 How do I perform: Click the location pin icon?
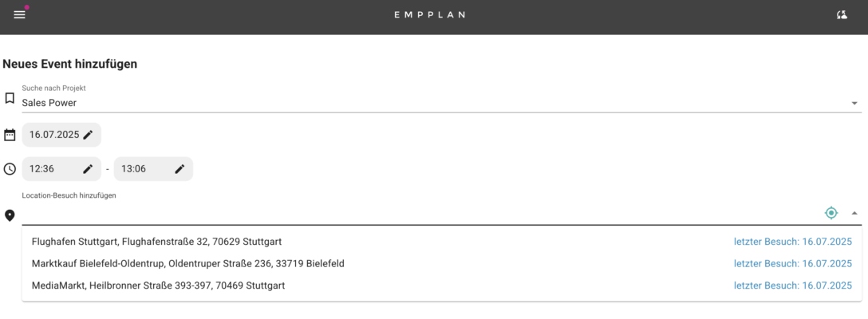10,215
